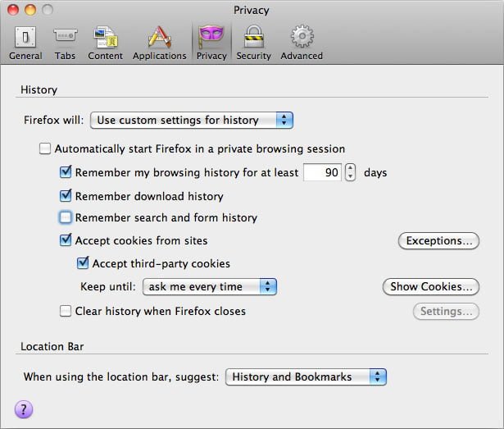The height and width of the screenshot is (429, 504).
Task: Open the Security padlock pane
Action: (x=254, y=42)
